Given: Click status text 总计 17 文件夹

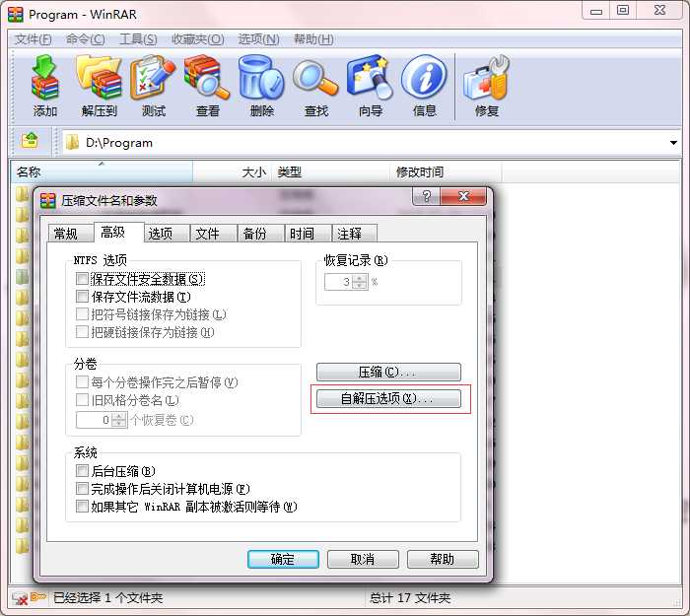Looking at the screenshot, I should [x=410, y=597].
